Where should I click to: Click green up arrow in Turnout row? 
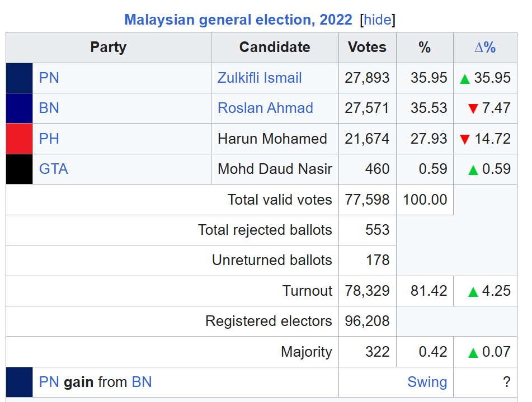coord(473,292)
